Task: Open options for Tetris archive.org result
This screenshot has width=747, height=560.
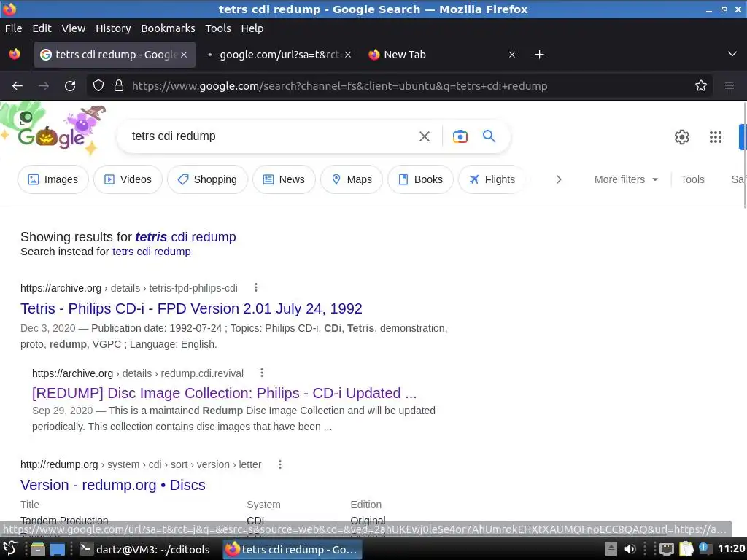Action: pyautogui.click(x=256, y=287)
